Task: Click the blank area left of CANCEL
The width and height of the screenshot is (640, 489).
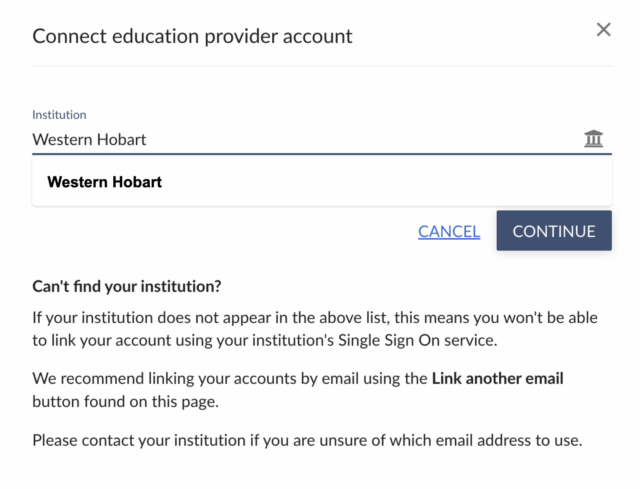Action: (220, 231)
